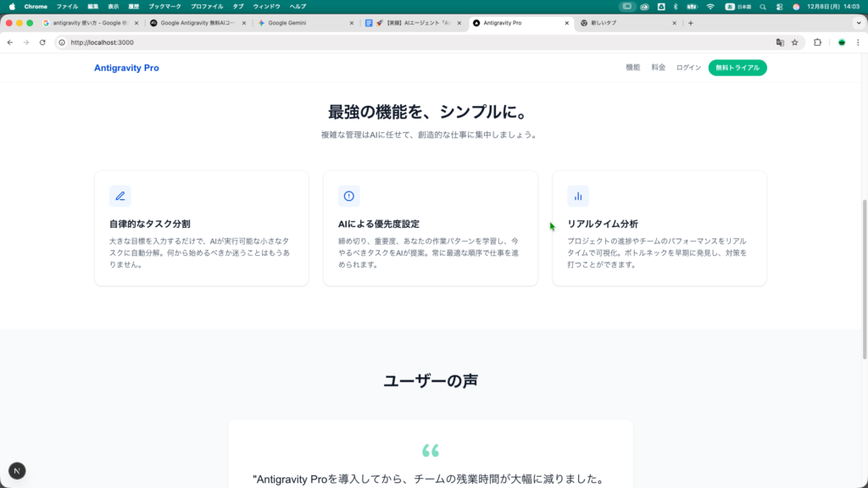Screen dimensions: 868x488
Task: Open the Chrome profile avatar
Action: click(x=842, y=42)
